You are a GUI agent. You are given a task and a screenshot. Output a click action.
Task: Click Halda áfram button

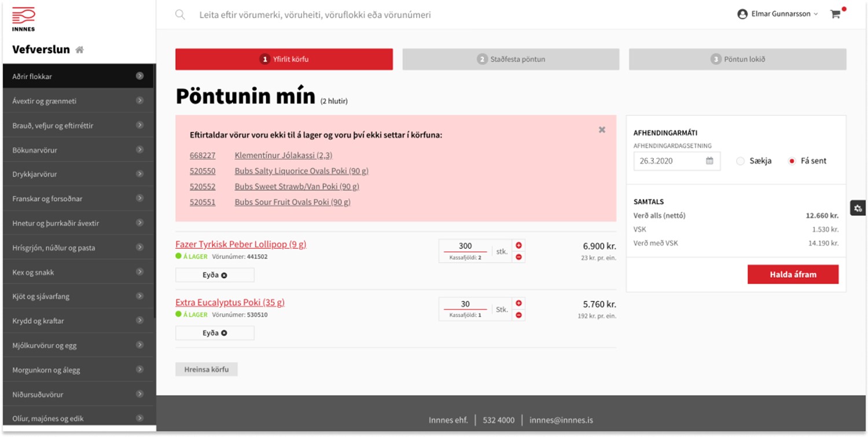coord(793,274)
